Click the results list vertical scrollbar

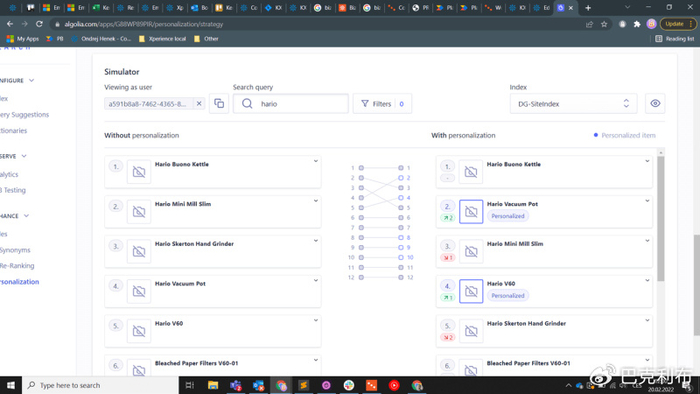pos(660,219)
